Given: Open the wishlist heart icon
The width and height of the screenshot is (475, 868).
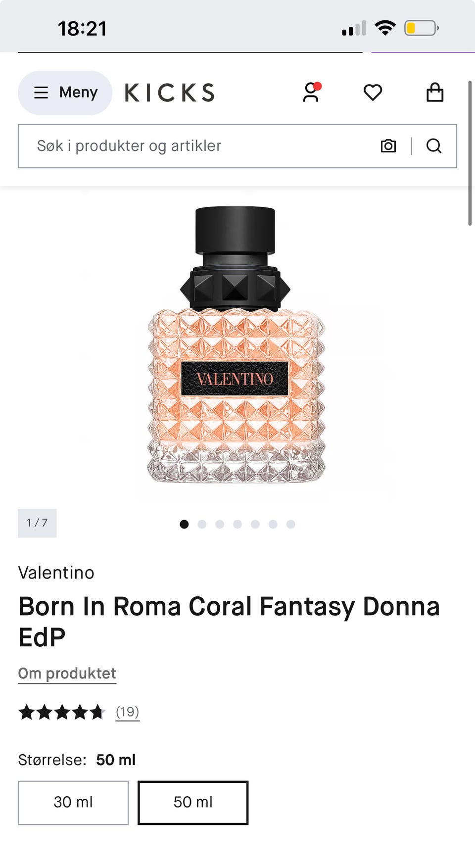Looking at the screenshot, I should tap(373, 93).
